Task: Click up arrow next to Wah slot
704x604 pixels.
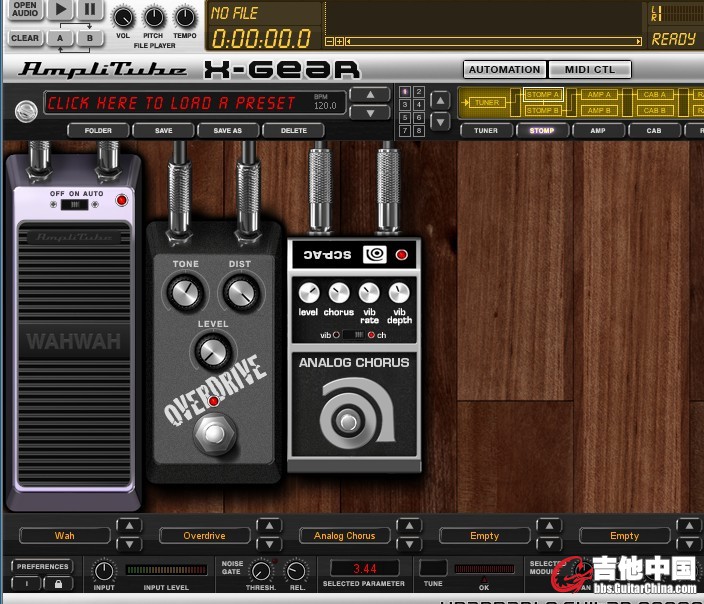Action: point(129,525)
